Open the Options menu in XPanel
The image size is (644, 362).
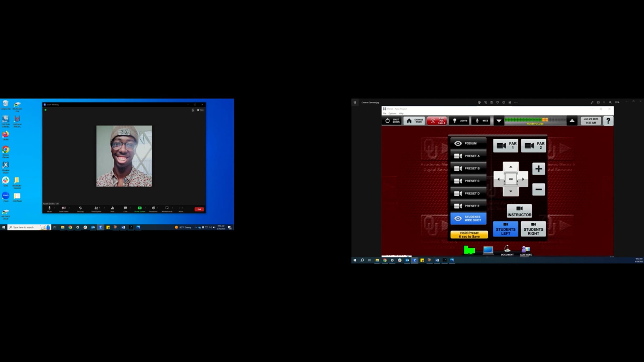392,114
